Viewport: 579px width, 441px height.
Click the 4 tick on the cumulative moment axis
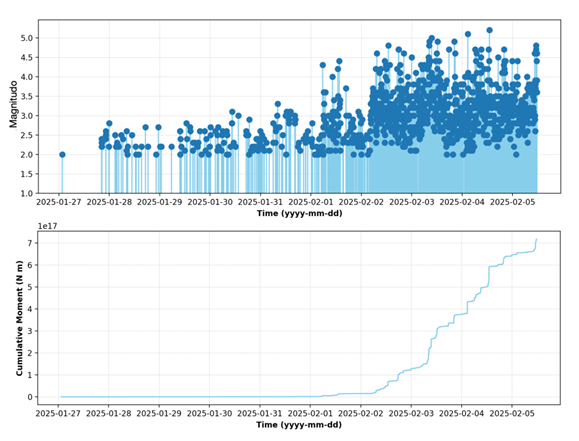point(31,309)
